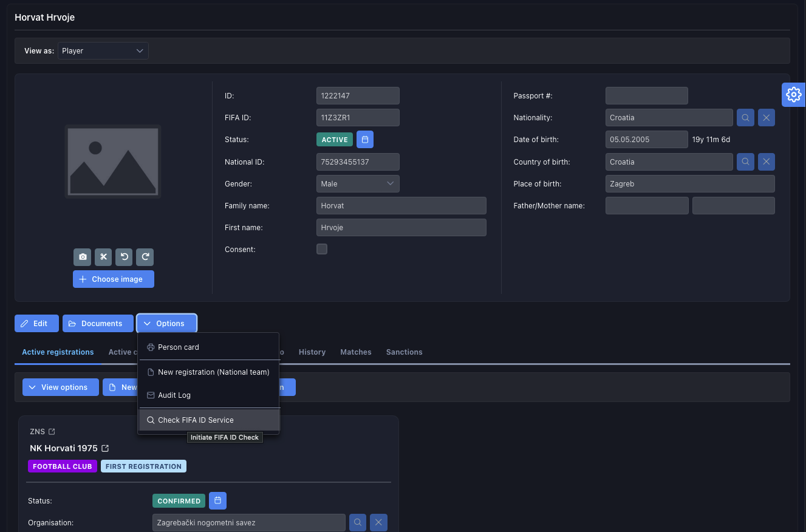Open the View as Player dropdown
Viewport: 806px width, 532px height.
(x=103, y=51)
